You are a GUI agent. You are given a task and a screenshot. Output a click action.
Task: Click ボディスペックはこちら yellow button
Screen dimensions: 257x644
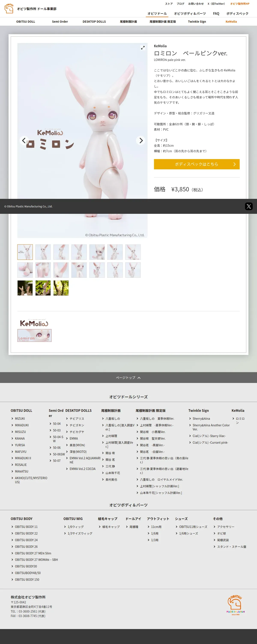[197, 164]
